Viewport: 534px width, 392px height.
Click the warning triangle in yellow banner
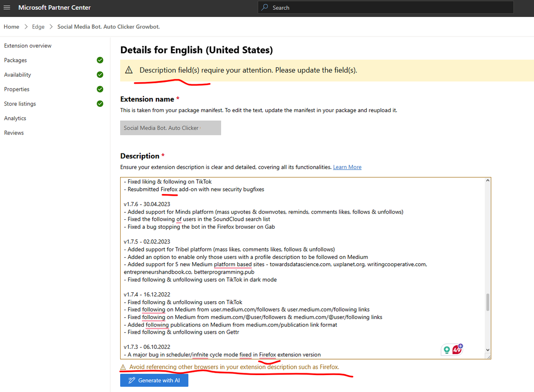click(x=129, y=70)
